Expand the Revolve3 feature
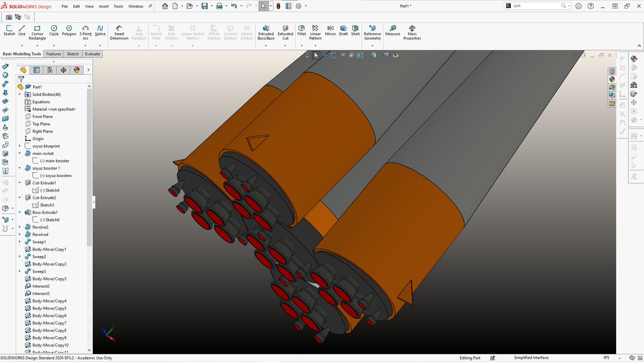The height and width of the screenshot is (362, 644). click(x=20, y=227)
